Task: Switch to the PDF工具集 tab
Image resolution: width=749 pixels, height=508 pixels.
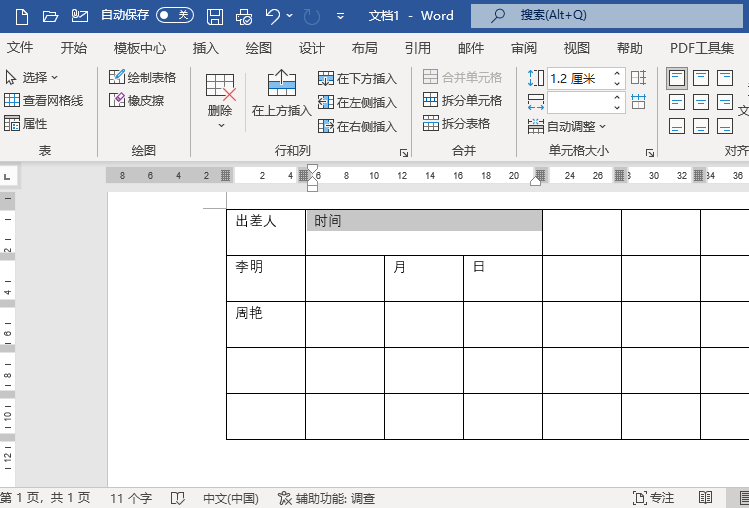Action: pyautogui.click(x=702, y=48)
